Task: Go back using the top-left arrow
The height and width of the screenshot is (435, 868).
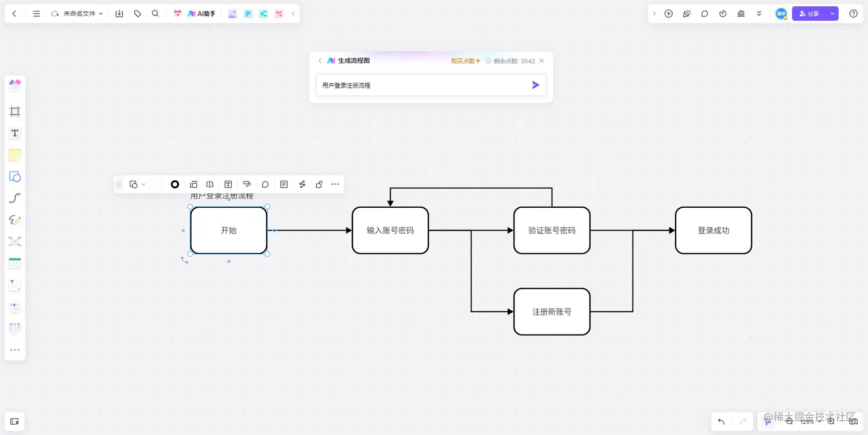Action: click(x=14, y=14)
